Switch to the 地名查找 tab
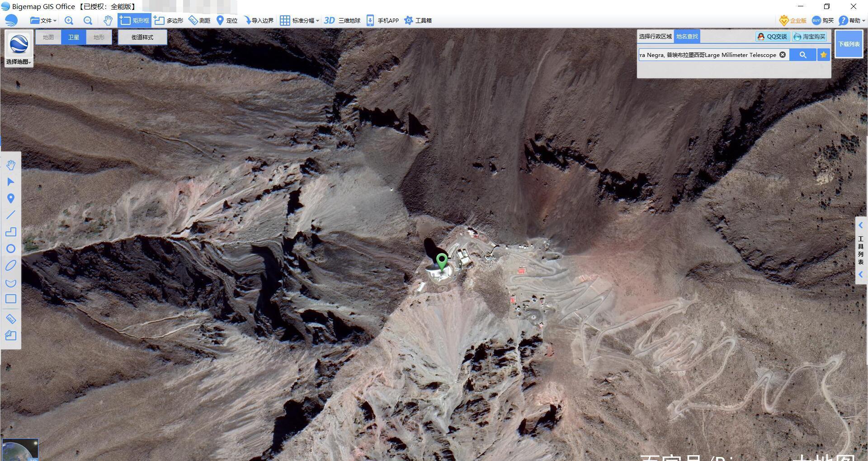The height and width of the screenshot is (461, 868). (687, 36)
